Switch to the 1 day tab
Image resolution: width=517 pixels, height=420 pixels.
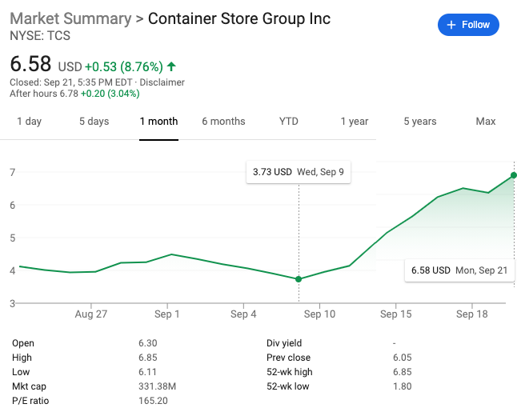click(x=29, y=122)
